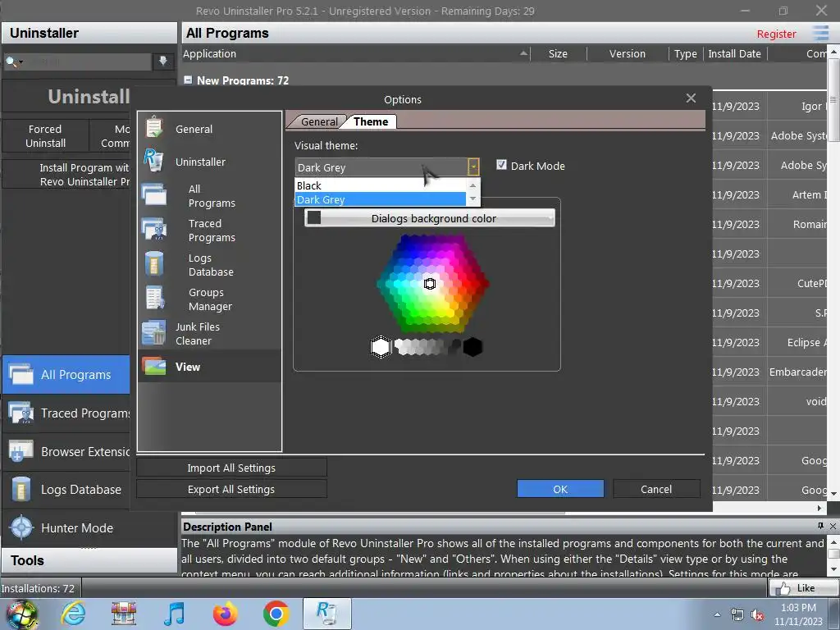
Task: Click Import All Settings
Action: (x=231, y=468)
